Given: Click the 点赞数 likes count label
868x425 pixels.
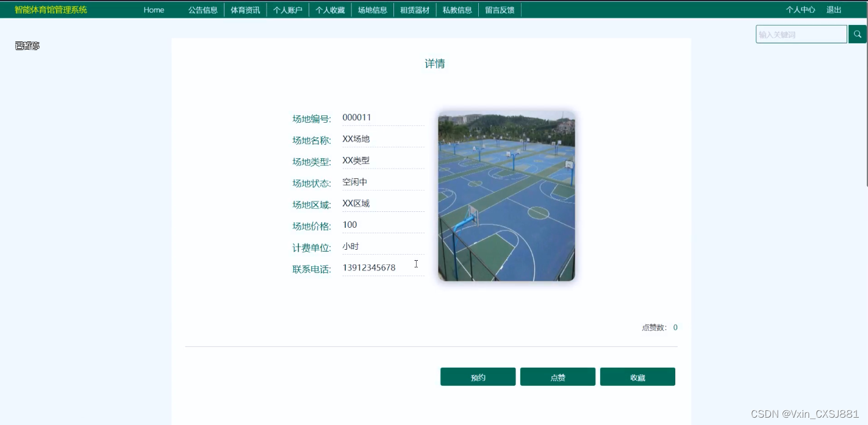Looking at the screenshot, I should coord(656,327).
